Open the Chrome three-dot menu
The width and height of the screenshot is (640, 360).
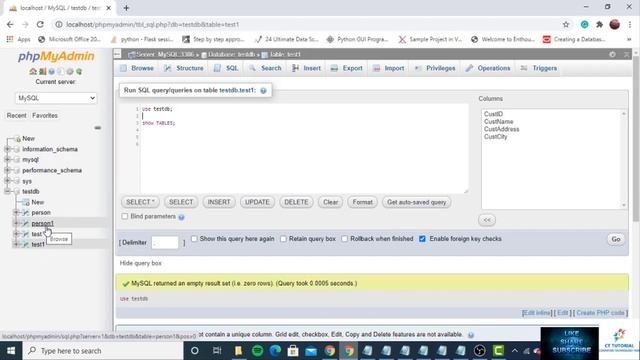(x=630, y=24)
